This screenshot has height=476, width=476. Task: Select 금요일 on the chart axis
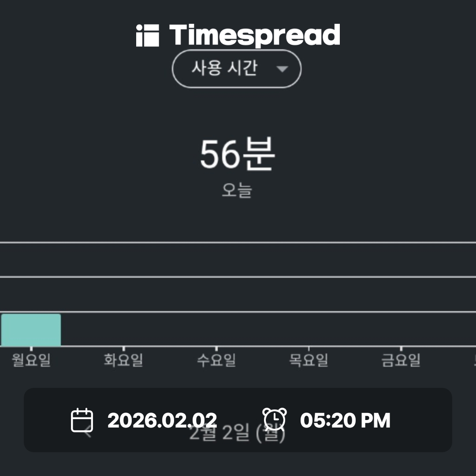[x=401, y=360]
